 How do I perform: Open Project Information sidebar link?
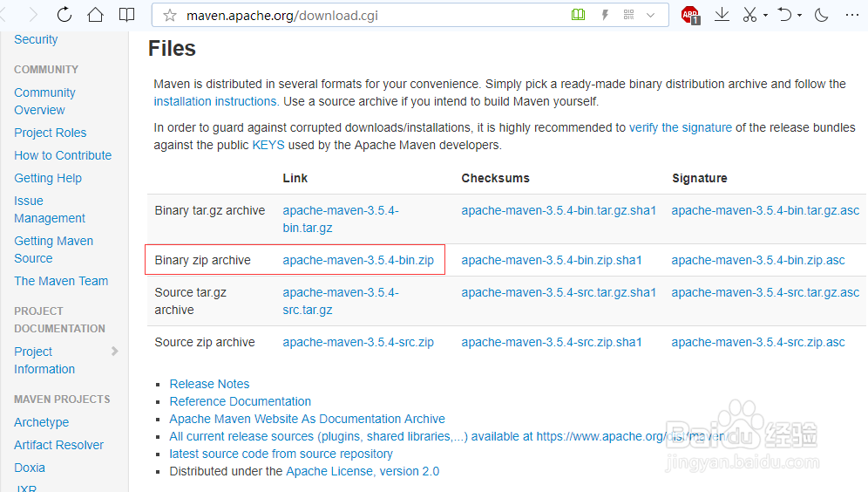coord(44,360)
